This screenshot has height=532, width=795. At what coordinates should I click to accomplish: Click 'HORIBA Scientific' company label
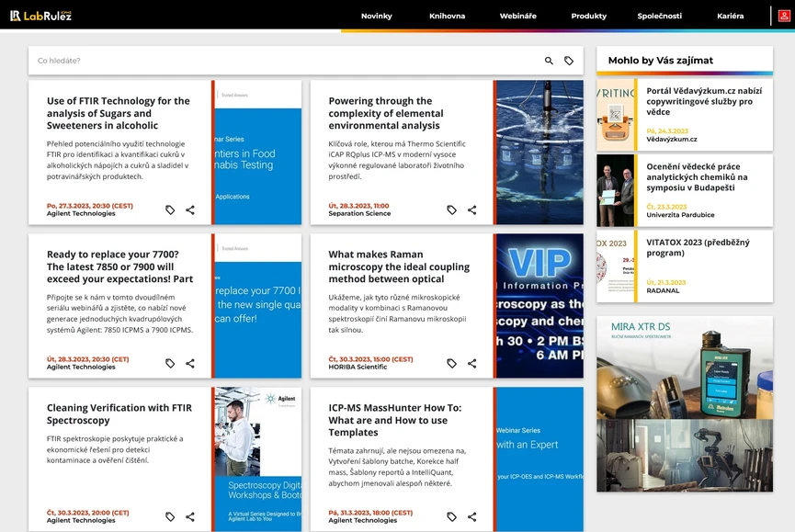coord(358,367)
